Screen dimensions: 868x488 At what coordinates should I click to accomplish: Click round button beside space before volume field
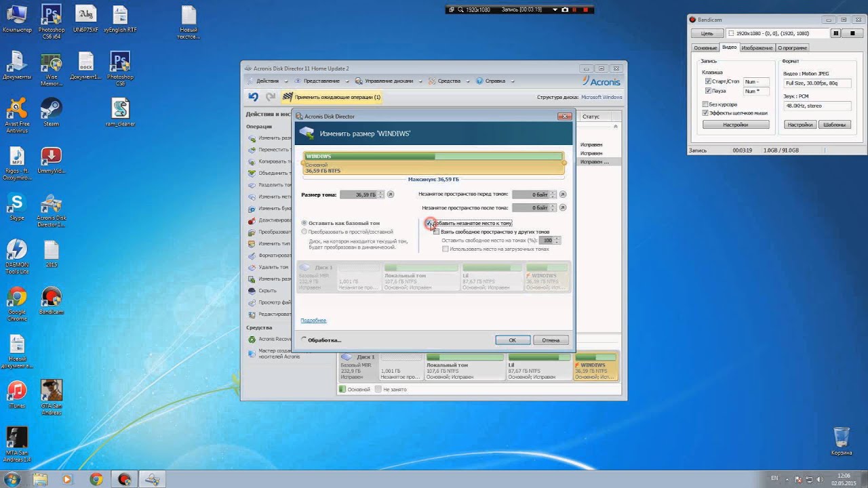563,195
